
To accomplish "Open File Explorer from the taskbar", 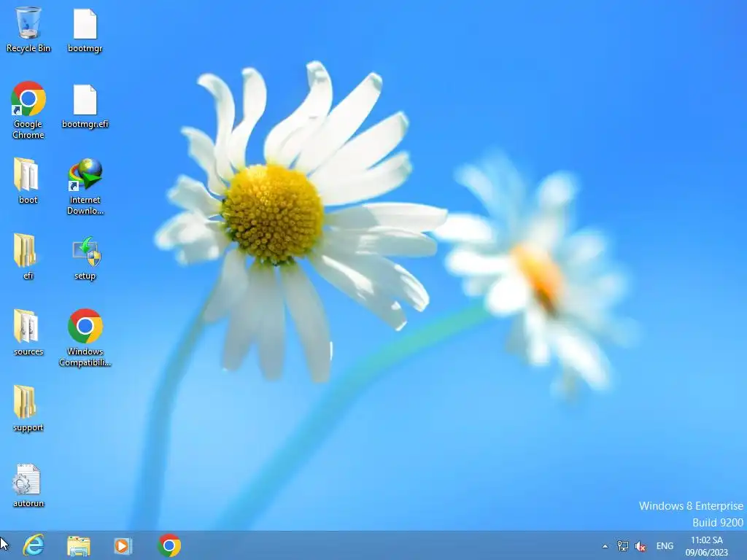I will pos(79,545).
